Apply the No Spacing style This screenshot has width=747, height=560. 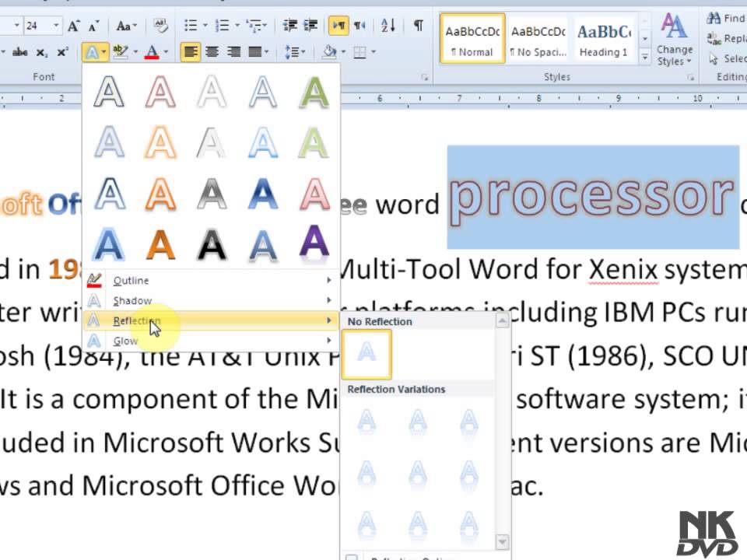(x=538, y=39)
